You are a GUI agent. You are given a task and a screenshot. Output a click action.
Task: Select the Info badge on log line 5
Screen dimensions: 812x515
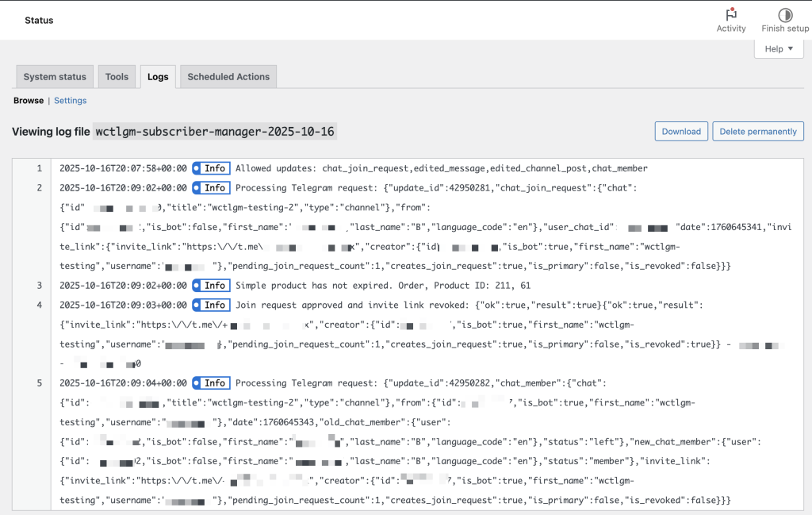coord(211,383)
